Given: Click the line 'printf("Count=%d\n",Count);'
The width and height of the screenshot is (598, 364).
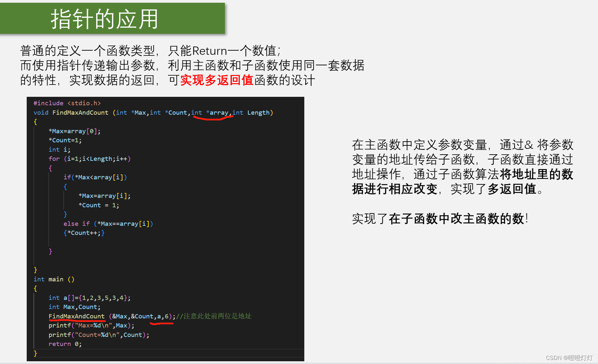Looking at the screenshot, I should (x=99, y=335).
